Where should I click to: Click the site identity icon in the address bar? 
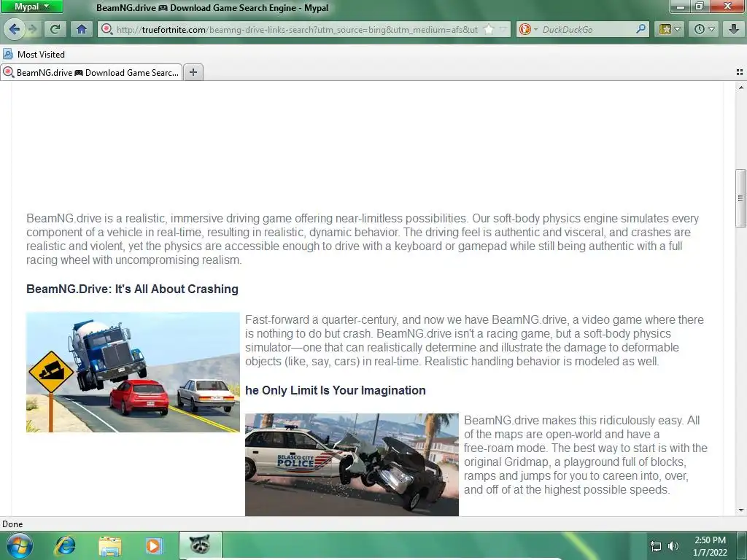(x=107, y=29)
